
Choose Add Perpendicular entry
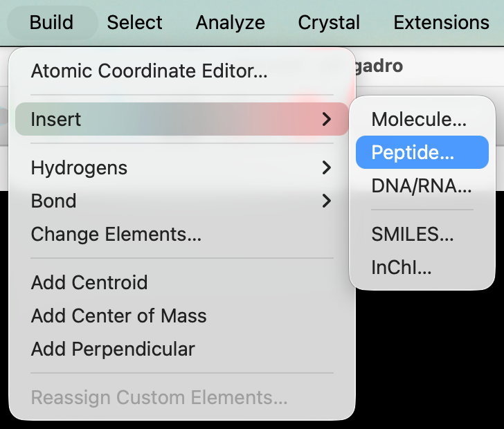point(113,349)
